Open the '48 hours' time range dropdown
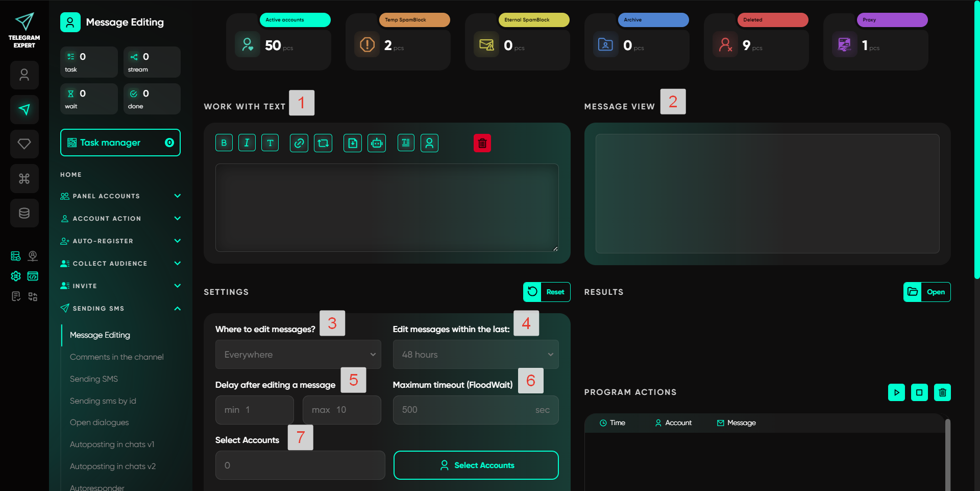The image size is (980, 491). click(476, 355)
